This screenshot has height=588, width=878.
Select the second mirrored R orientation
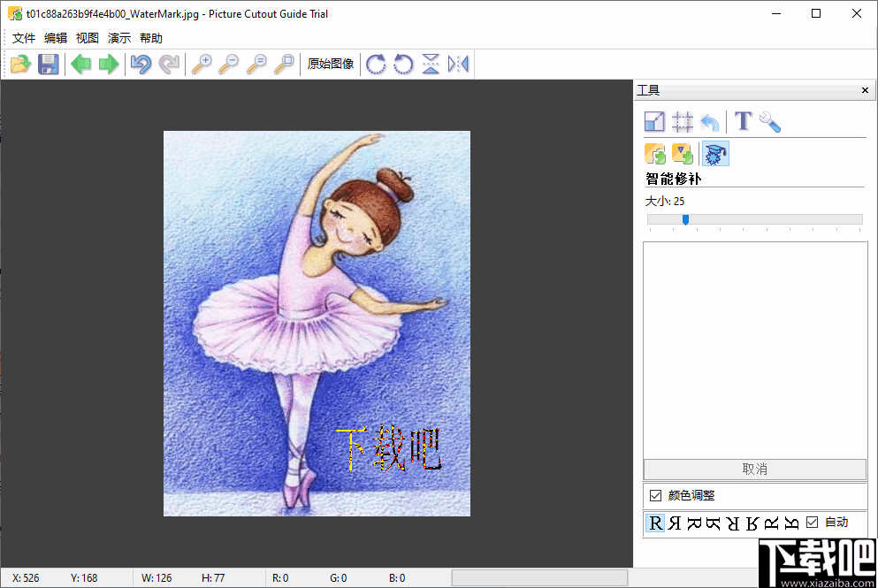[x=675, y=523]
